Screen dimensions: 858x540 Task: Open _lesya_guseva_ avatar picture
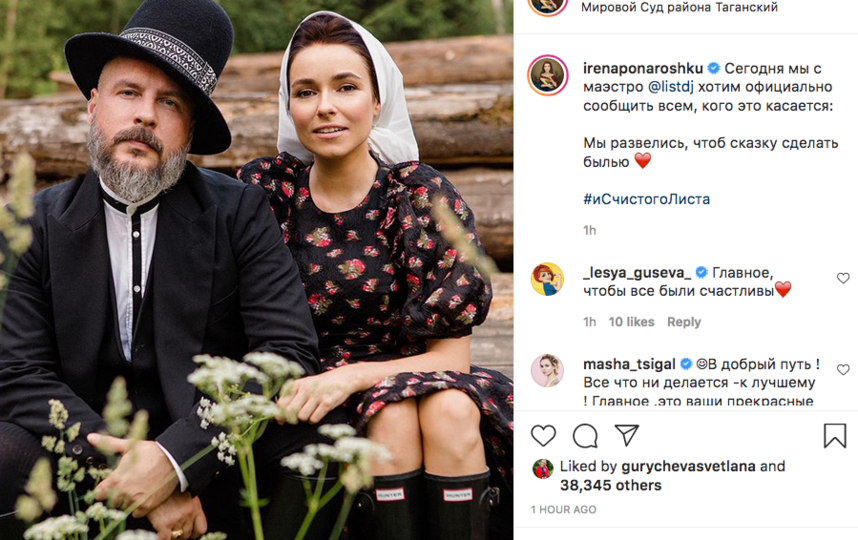547,279
